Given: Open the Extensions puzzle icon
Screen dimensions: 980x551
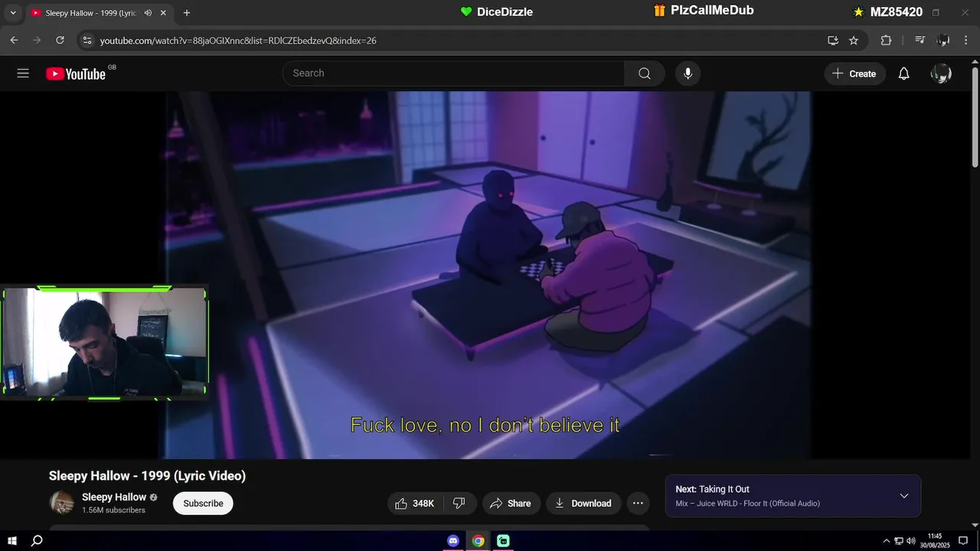Looking at the screenshot, I should tap(887, 41).
